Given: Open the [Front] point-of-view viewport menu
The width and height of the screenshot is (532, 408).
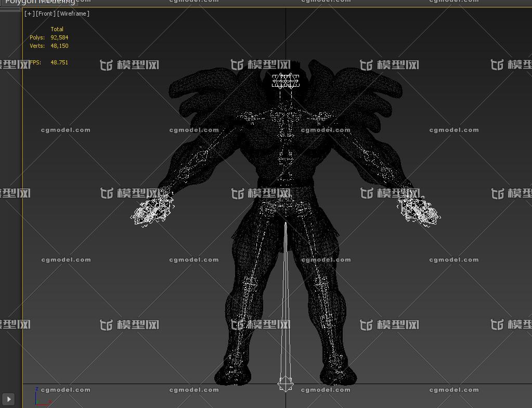Looking at the screenshot, I should point(45,14).
